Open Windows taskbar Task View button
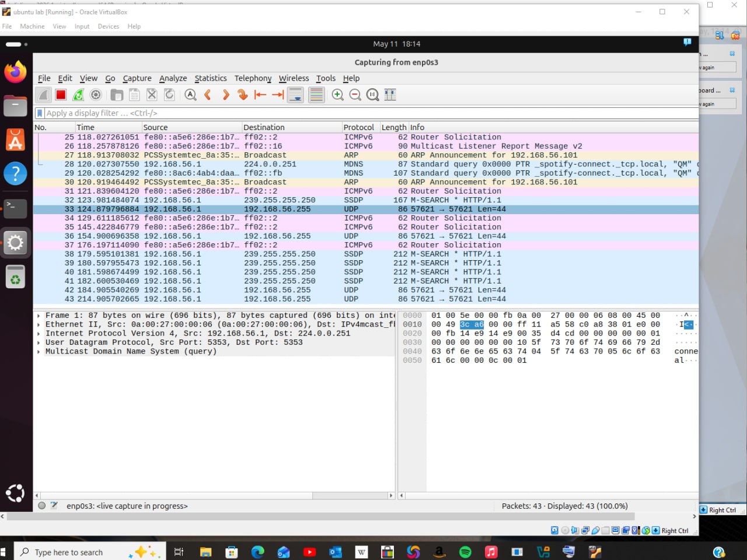This screenshot has width=747, height=560. (179, 552)
